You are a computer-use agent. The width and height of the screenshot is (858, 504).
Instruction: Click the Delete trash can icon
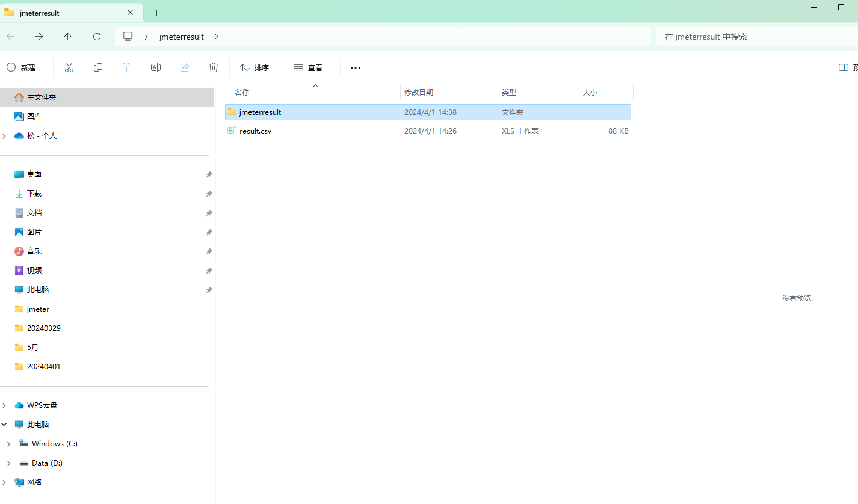(x=214, y=67)
